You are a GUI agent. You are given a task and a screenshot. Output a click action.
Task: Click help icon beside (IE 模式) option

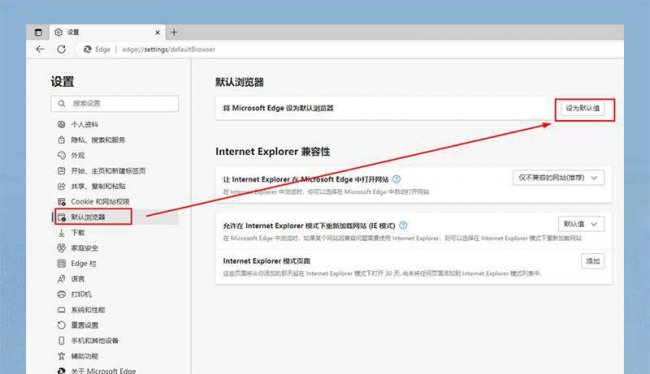click(x=403, y=225)
